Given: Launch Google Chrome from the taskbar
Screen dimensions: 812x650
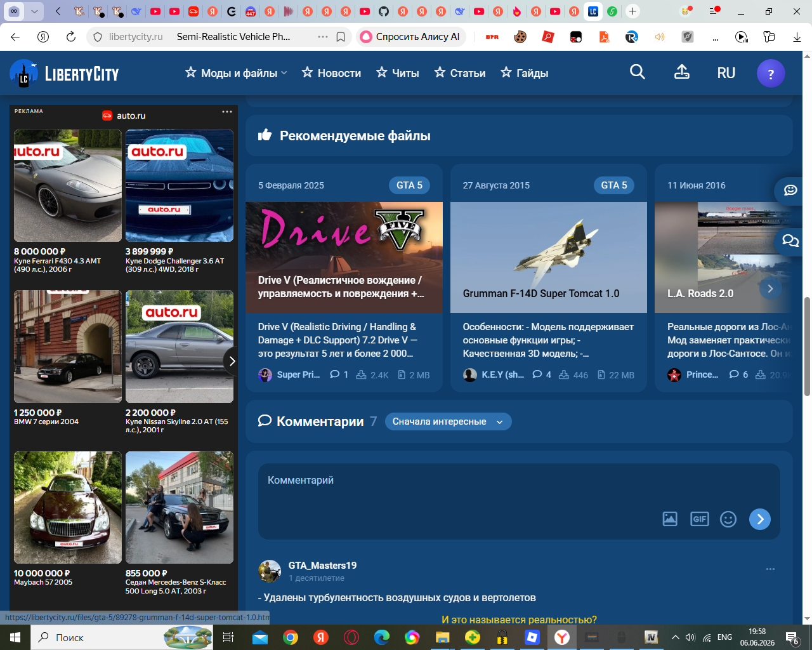Looking at the screenshot, I should (x=290, y=637).
